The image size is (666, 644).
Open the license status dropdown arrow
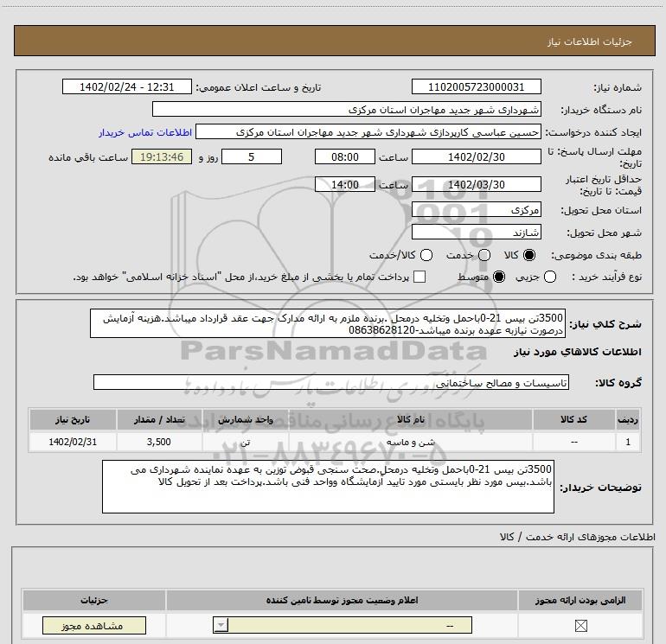pyautogui.click(x=221, y=625)
